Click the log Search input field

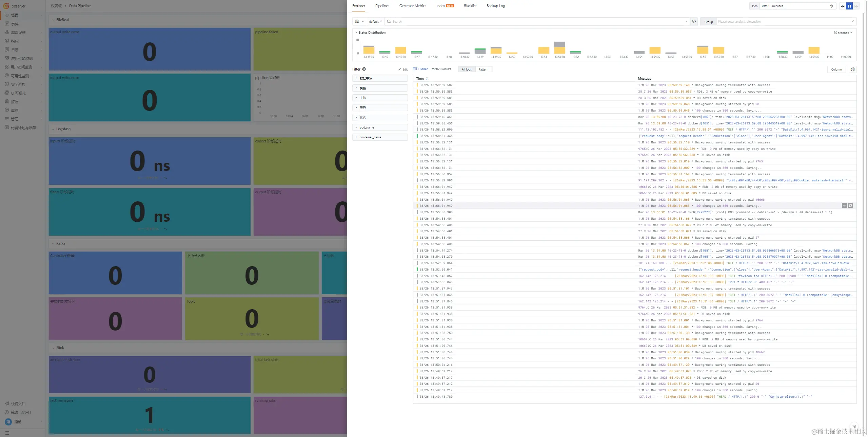[x=536, y=21]
